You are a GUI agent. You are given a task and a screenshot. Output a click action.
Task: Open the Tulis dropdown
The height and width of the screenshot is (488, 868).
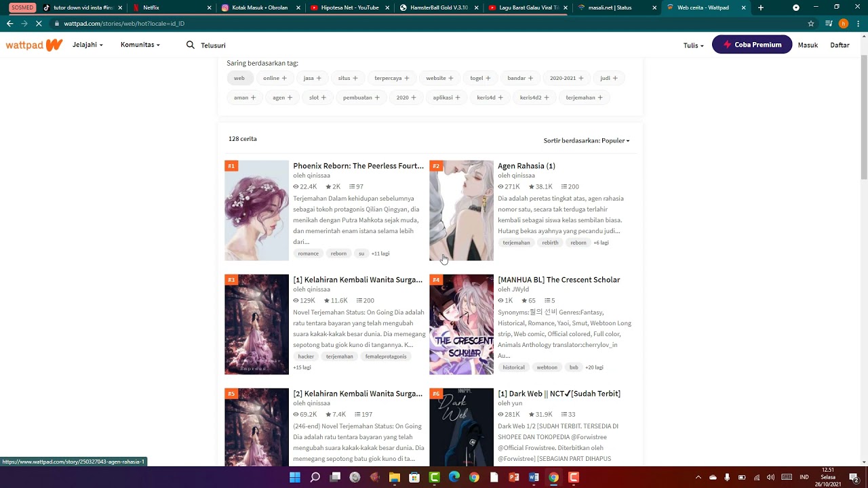pos(693,45)
